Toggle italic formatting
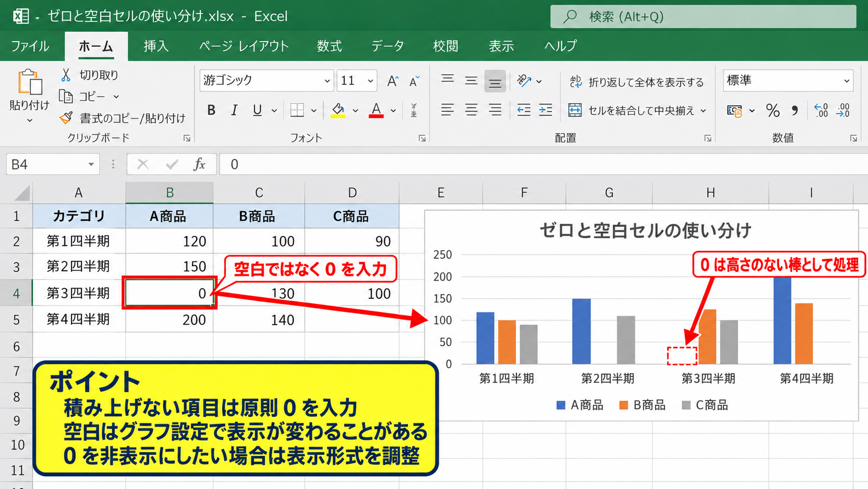 click(x=234, y=110)
